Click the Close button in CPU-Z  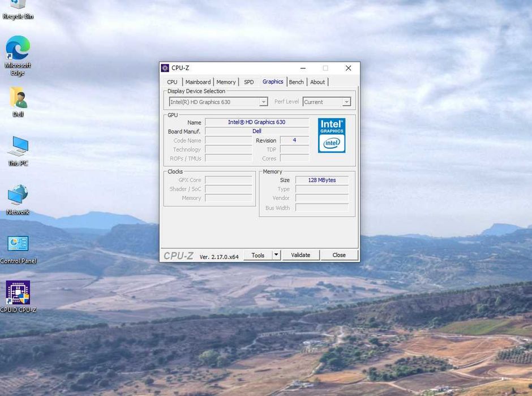pos(339,255)
